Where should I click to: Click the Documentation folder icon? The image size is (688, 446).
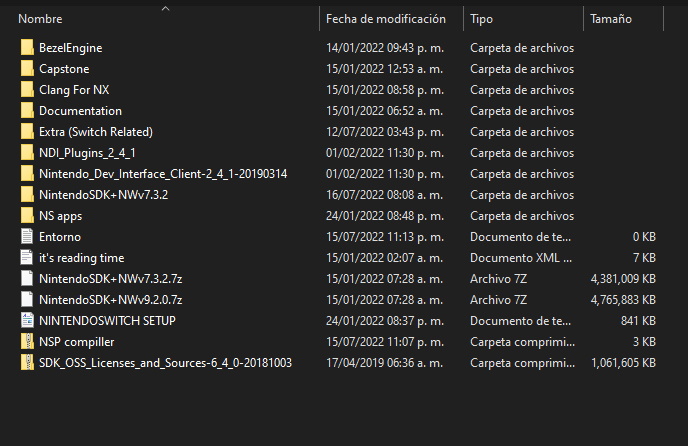point(27,111)
